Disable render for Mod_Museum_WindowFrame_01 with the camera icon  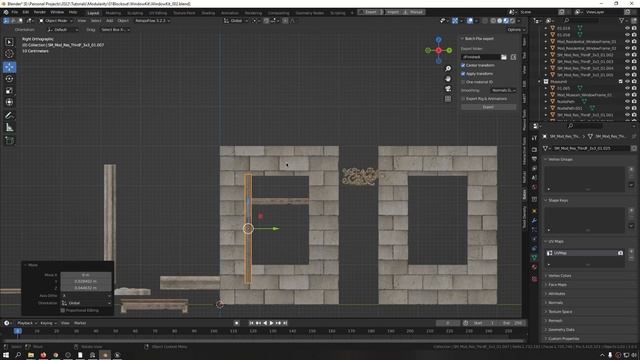634,95
